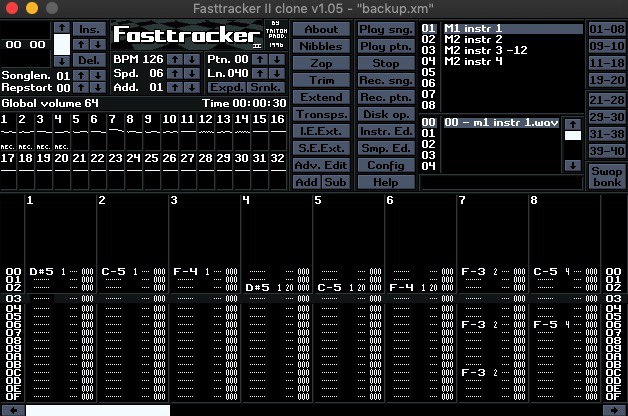
Task: Switch to instrument bank 11-18
Action: tap(606, 63)
